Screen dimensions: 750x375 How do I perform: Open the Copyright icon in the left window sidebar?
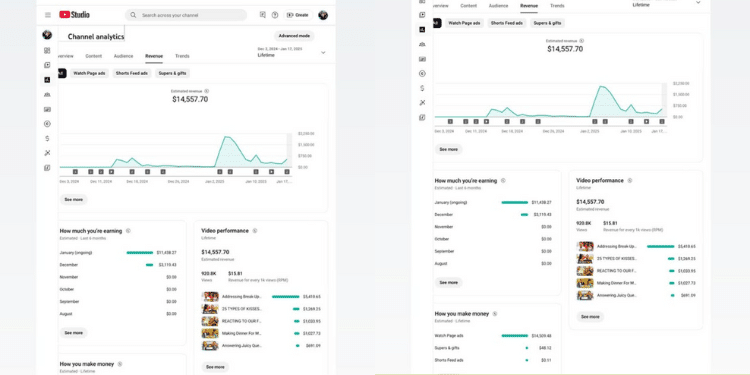[x=47, y=124]
